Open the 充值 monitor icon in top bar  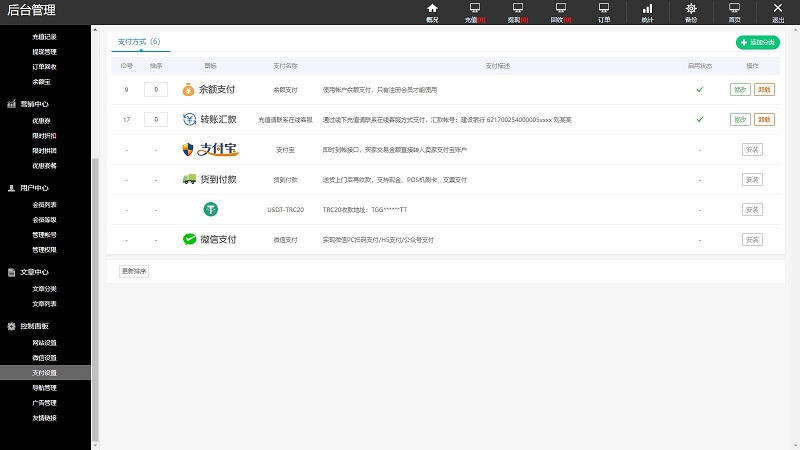(x=475, y=8)
